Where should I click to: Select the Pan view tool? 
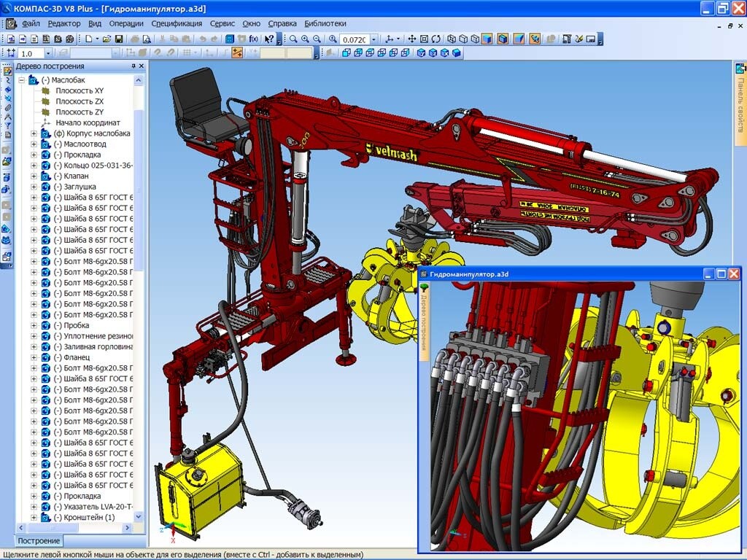point(413,38)
